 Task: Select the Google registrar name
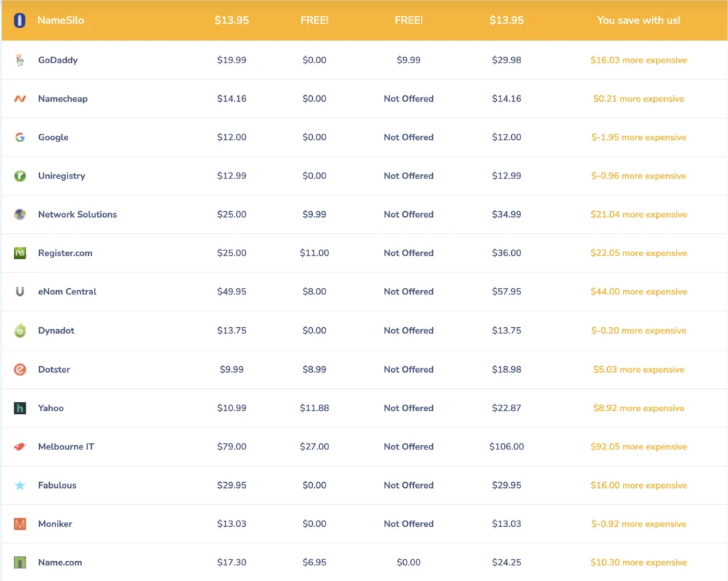click(x=53, y=137)
